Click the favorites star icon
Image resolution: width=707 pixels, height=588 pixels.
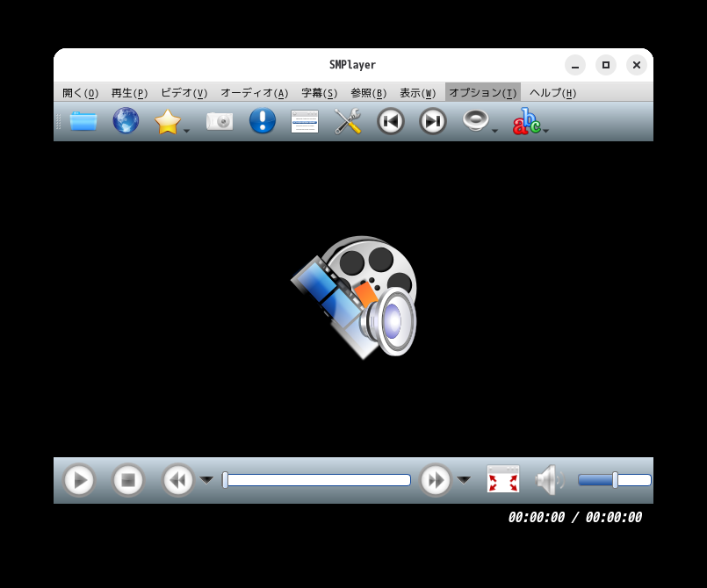[x=167, y=122]
